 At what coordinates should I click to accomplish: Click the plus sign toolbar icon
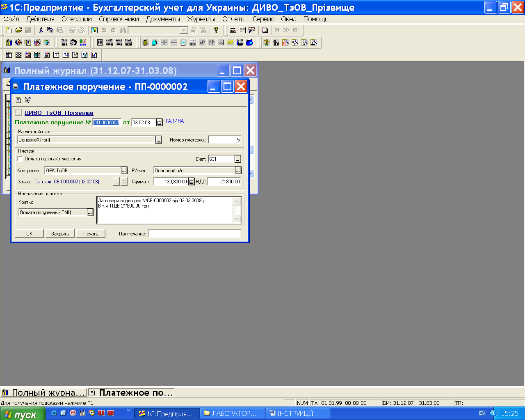(164, 42)
